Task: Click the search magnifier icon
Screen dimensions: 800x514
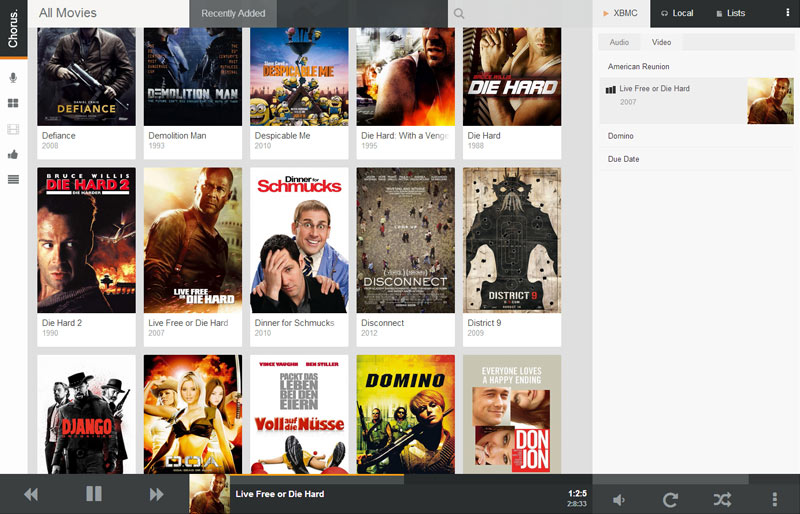Action: pyautogui.click(x=459, y=14)
